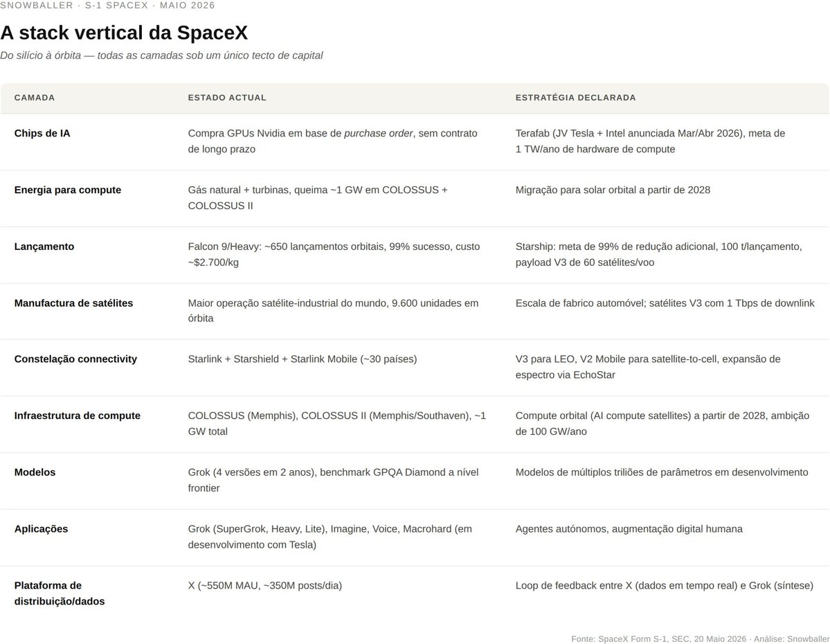Click the cell starting "Terafab (JV Tesla + Intel"
The height and width of the screenshot is (644, 830).
pos(651,141)
